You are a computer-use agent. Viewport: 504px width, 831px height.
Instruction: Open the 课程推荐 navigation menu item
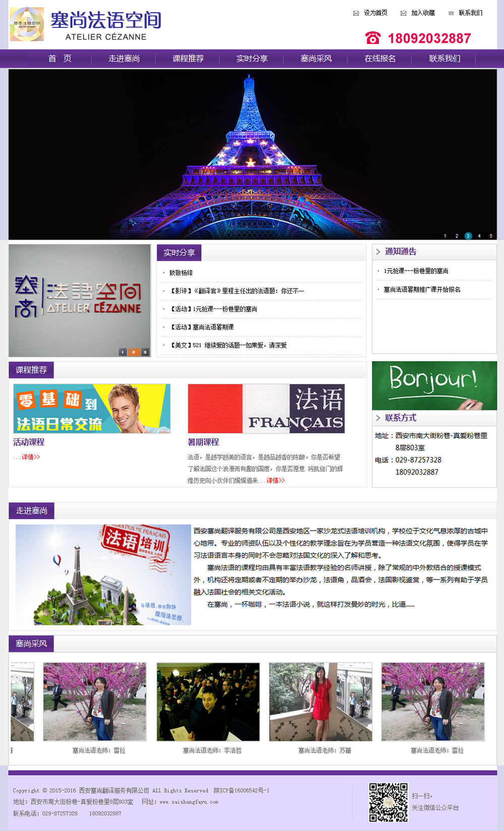pyautogui.click(x=188, y=58)
